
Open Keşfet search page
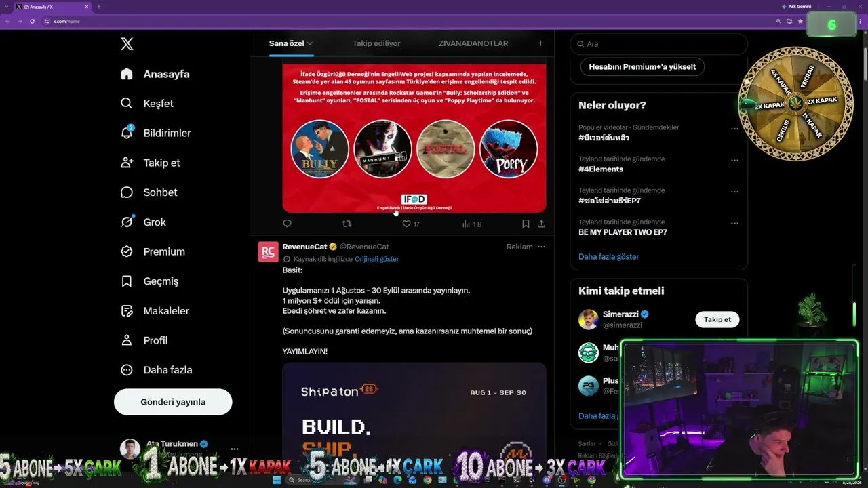pyautogui.click(x=147, y=104)
